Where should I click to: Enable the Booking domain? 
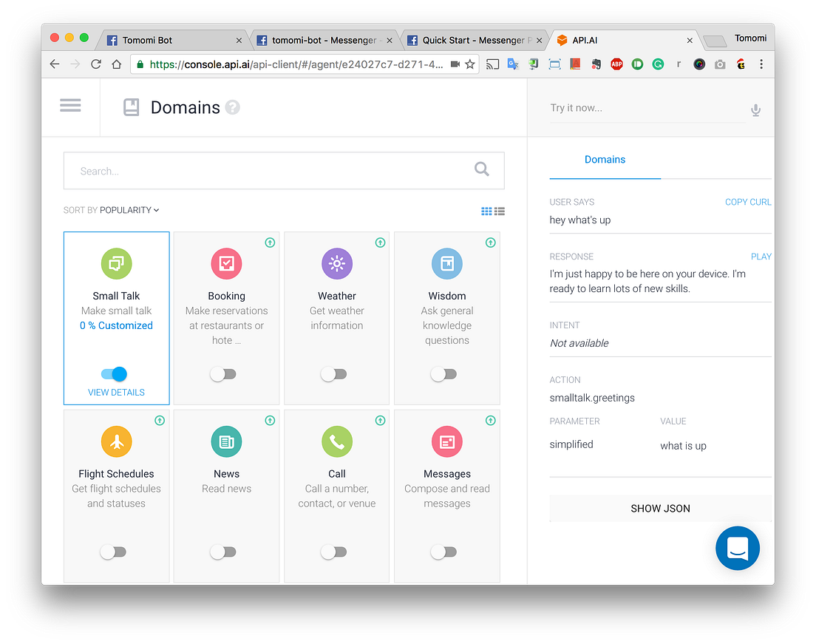click(223, 374)
